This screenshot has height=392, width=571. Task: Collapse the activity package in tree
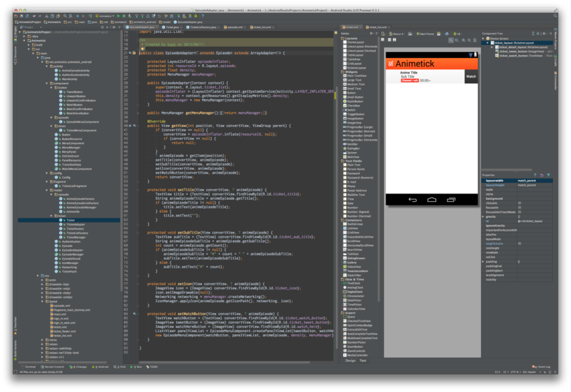(x=47, y=66)
